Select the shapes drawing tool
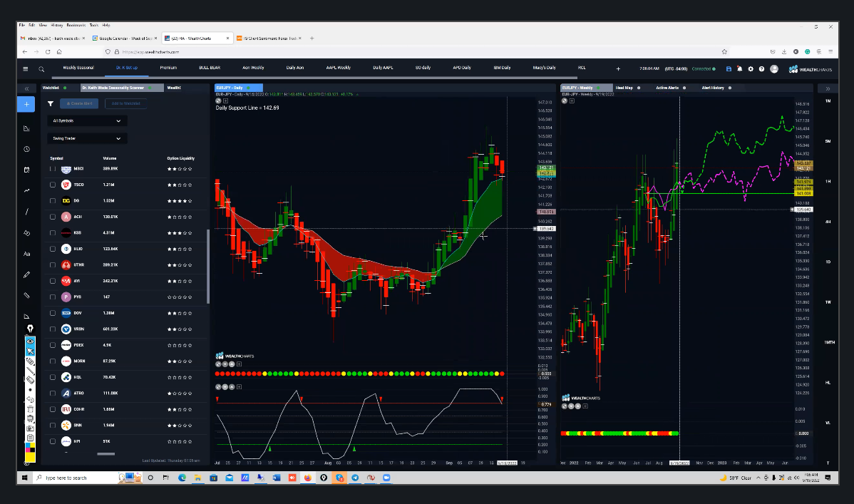This screenshot has height=504, width=854. tap(26, 232)
